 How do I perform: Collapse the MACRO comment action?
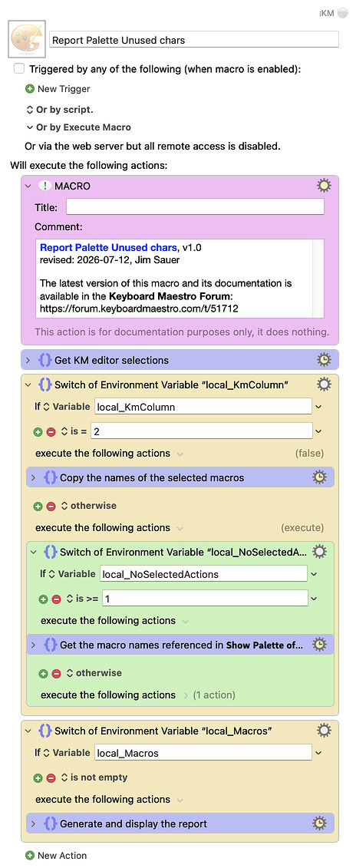pyautogui.click(x=28, y=186)
